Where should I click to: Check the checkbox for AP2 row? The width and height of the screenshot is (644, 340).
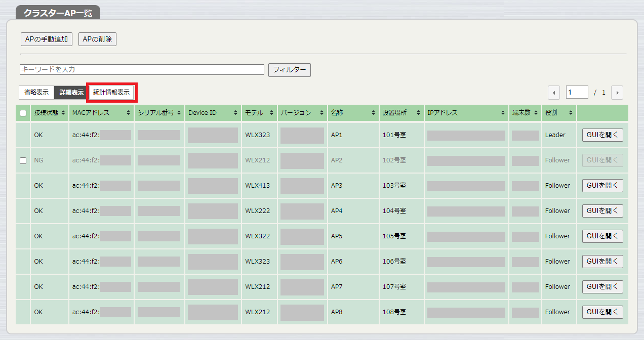click(22, 160)
